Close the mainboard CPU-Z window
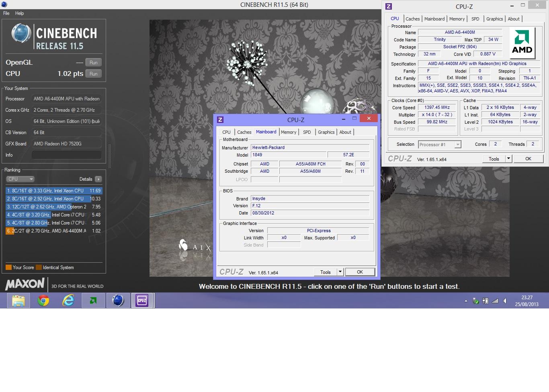This screenshot has height=392, width=549. tap(369, 118)
